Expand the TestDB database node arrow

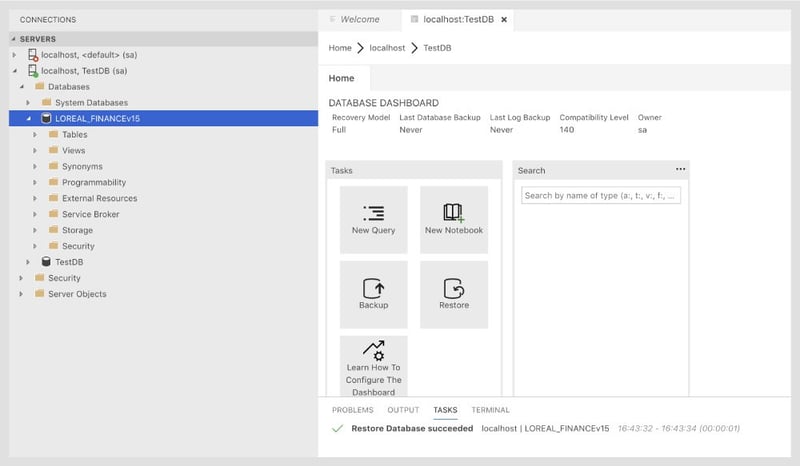(28, 262)
